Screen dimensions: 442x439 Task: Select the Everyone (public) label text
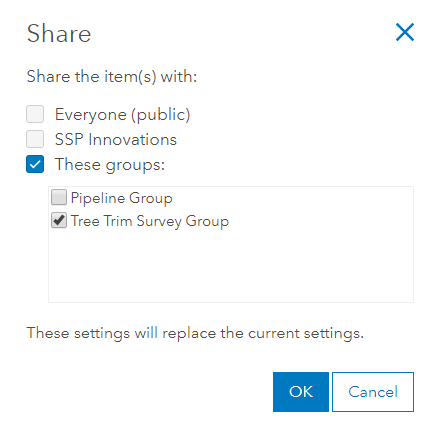(122, 115)
